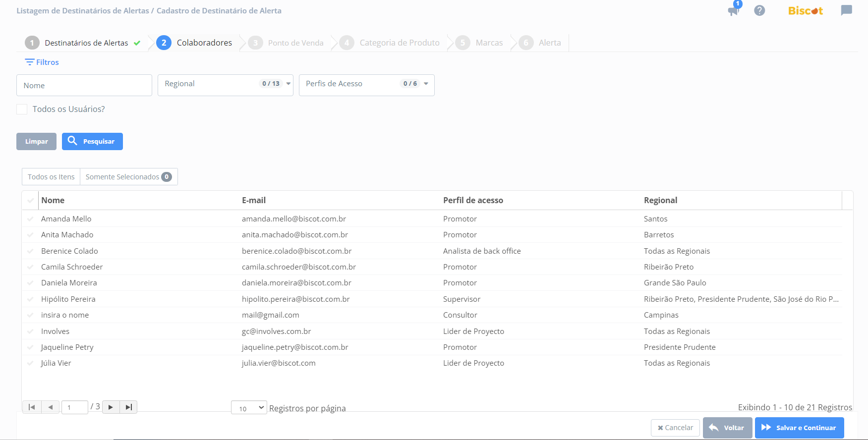Open the records per page dropdown
Screen dimensions: 868x440
[x=249, y=408]
